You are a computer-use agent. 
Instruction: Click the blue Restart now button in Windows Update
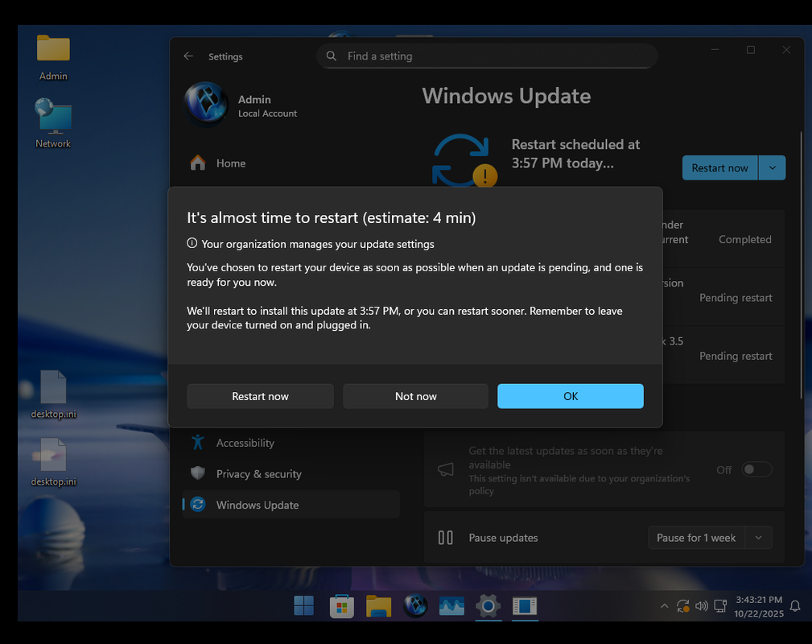(719, 168)
